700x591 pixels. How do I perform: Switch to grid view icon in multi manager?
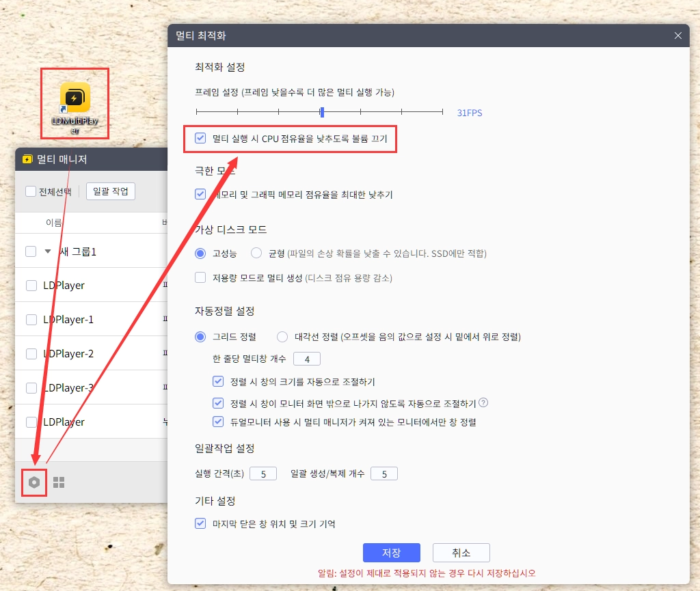[x=59, y=482]
